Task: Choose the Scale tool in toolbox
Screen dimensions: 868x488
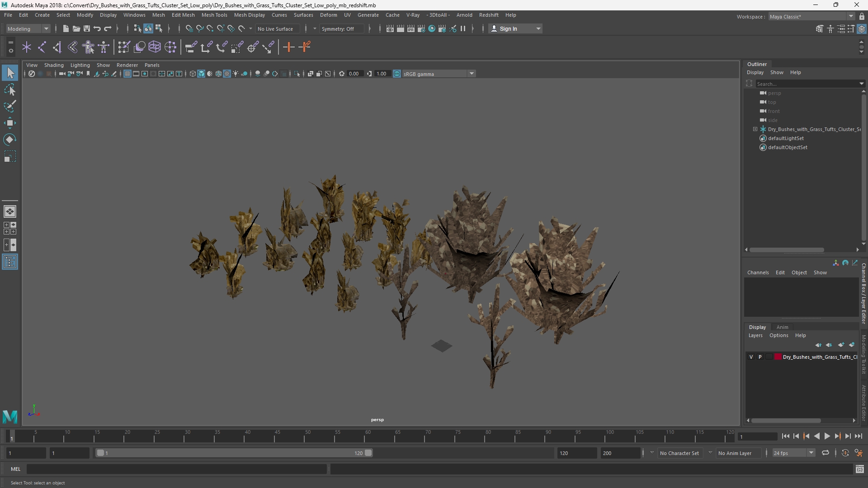Action: pyautogui.click(x=10, y=156)
